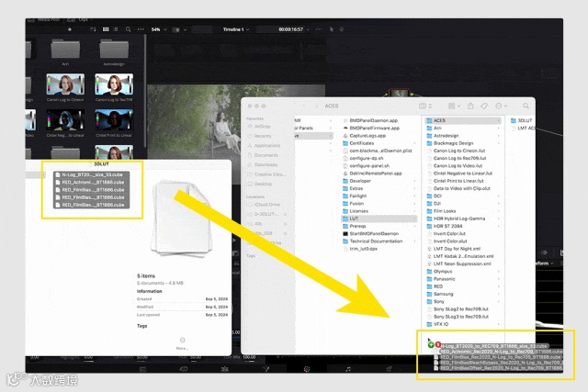Open the Color page icon in Resolve
588x392 pixels.
[x=307, y=369]
